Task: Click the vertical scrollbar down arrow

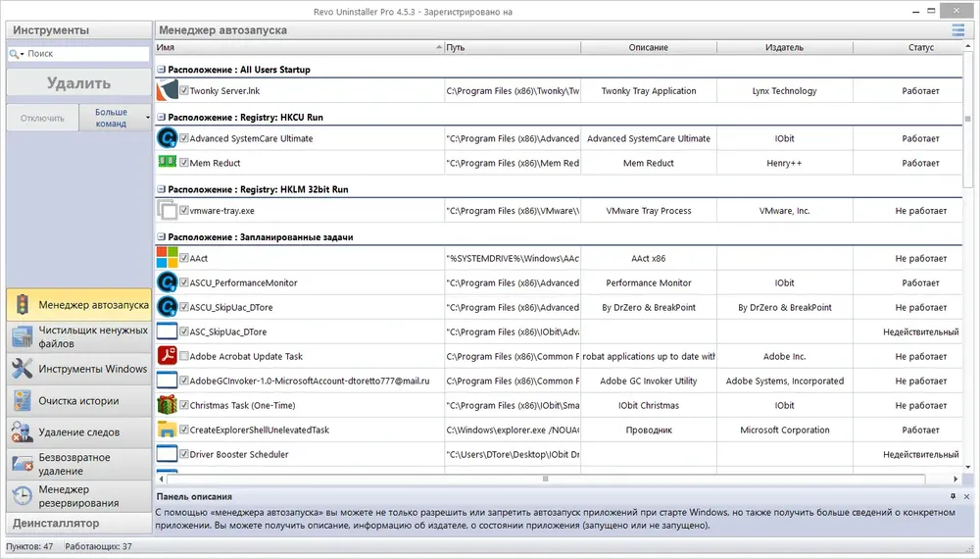Action: pyautogui.click(x=968, y=467)
